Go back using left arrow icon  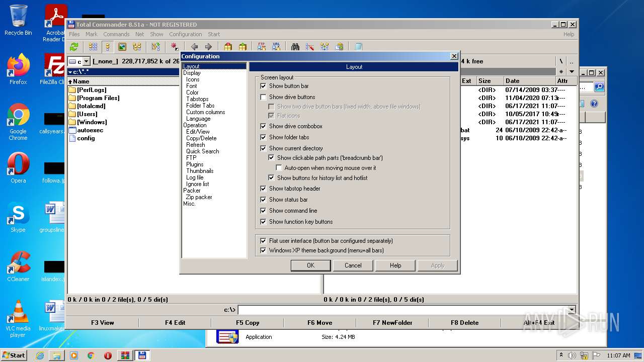click(x=194, y=47)
